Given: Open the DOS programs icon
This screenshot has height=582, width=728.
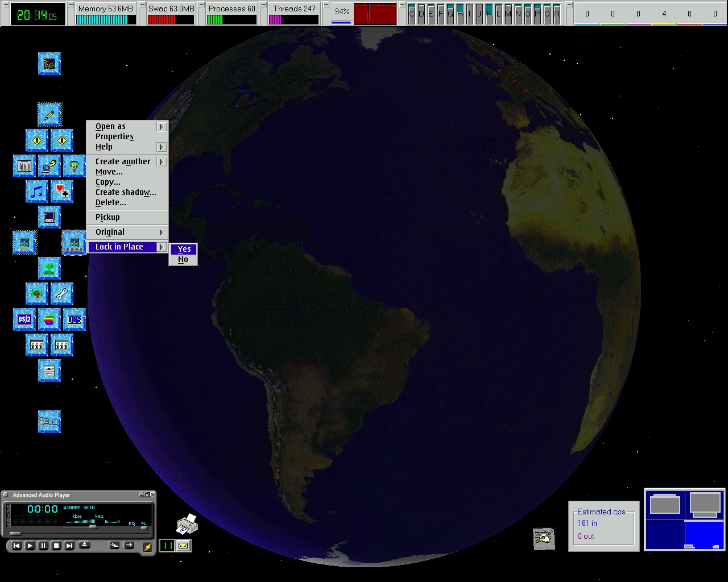Looking at the screenshot, I should coord(75,319).
